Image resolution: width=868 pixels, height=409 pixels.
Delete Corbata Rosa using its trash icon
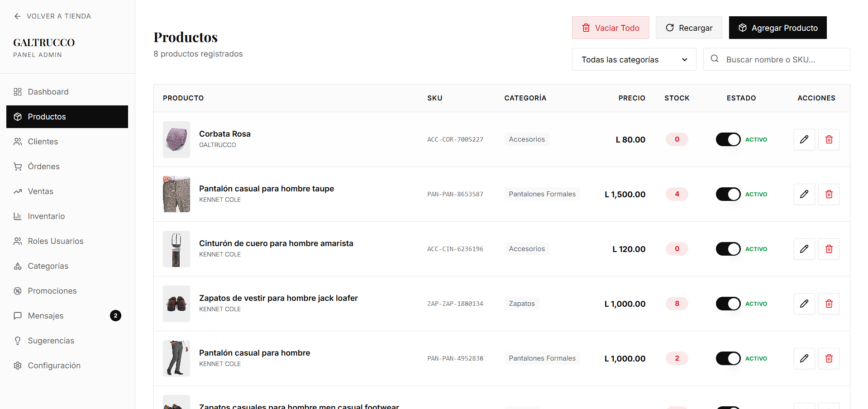[829, 139]
